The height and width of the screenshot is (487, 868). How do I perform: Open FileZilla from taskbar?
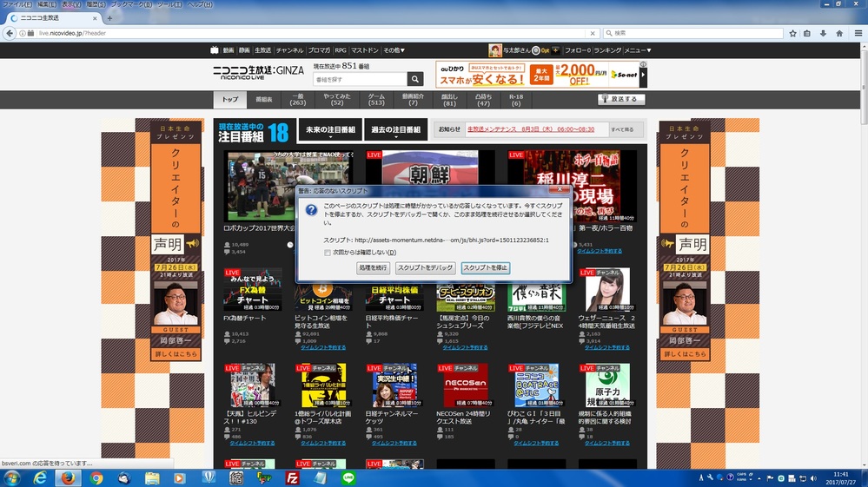(x=292, y=478)
